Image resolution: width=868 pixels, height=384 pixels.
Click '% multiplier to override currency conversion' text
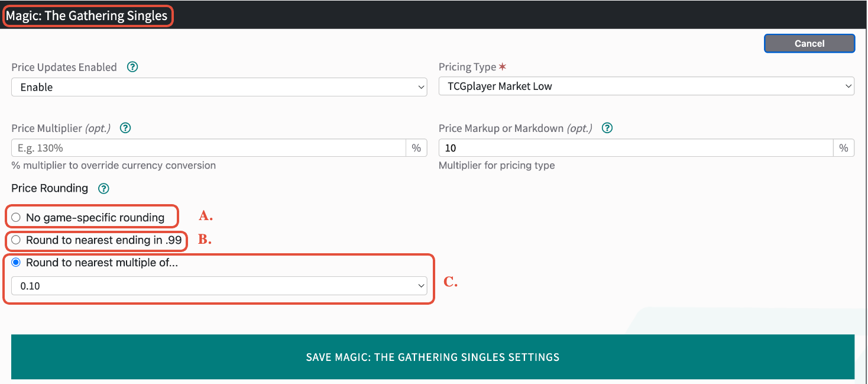tap(114, 165)
